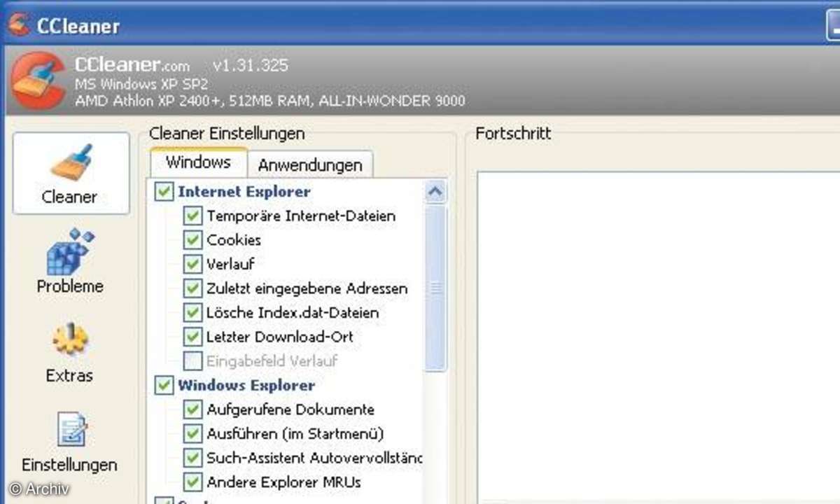
Task: Toggle Aufgerufene Dokumente checkbox
Action: (192, 409)
